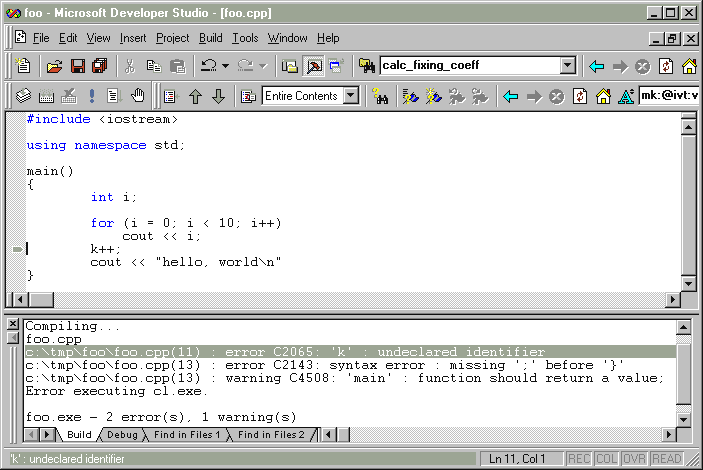Run program with the Execute exclamation icon

tap(92, 96)
